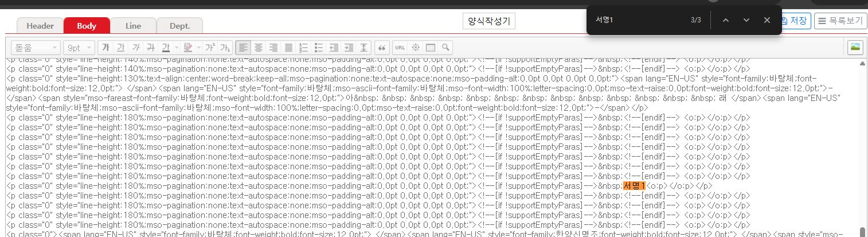Screen dimensions: 868x237
Task: Insert a table
Action: click(430, 47)
